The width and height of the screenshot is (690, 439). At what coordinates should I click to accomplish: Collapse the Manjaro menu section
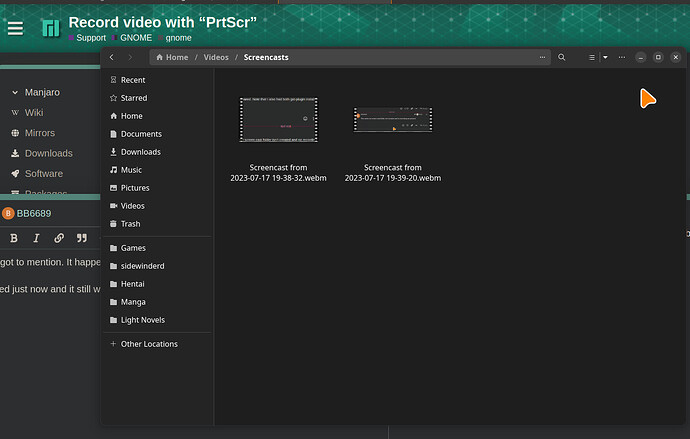15,92
